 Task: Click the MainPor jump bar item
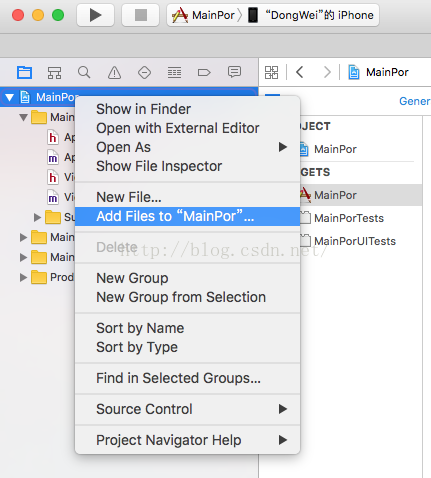tap(379, 72)
